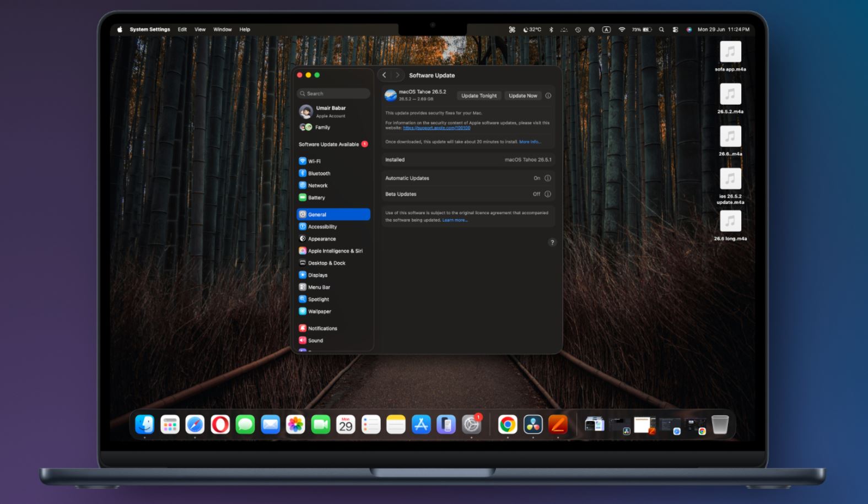Open Bluetooth settings in the sidebar

pyautogui.click(x=333, y=174)
